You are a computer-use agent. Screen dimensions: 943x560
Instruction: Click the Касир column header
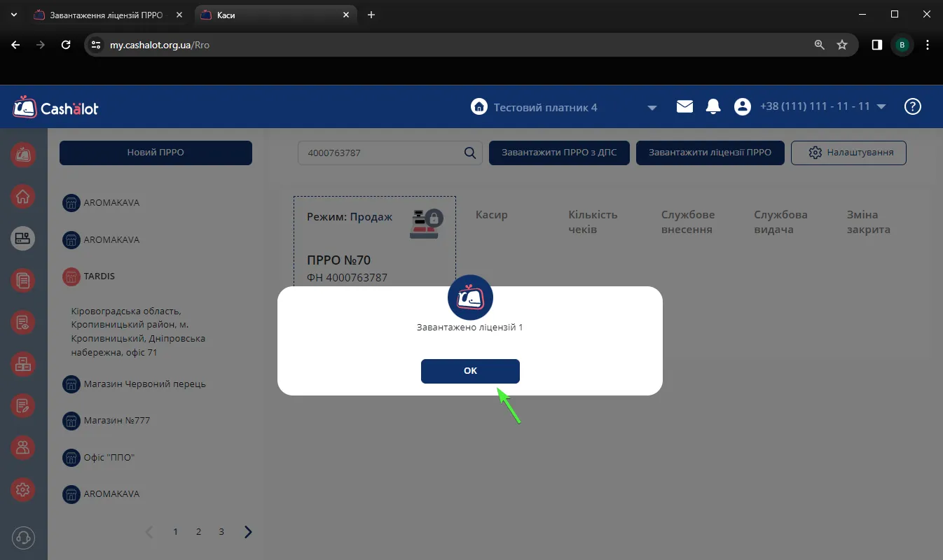[491, 215]
